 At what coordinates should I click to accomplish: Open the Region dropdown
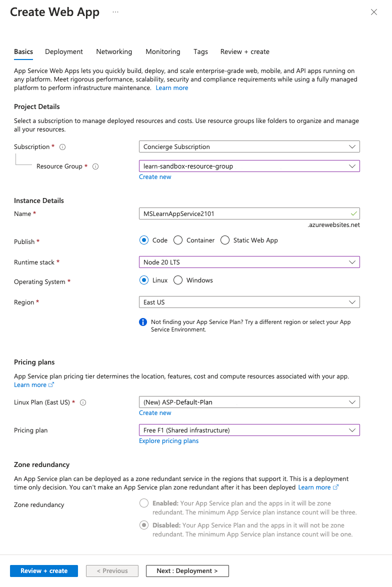pos(249,302)
